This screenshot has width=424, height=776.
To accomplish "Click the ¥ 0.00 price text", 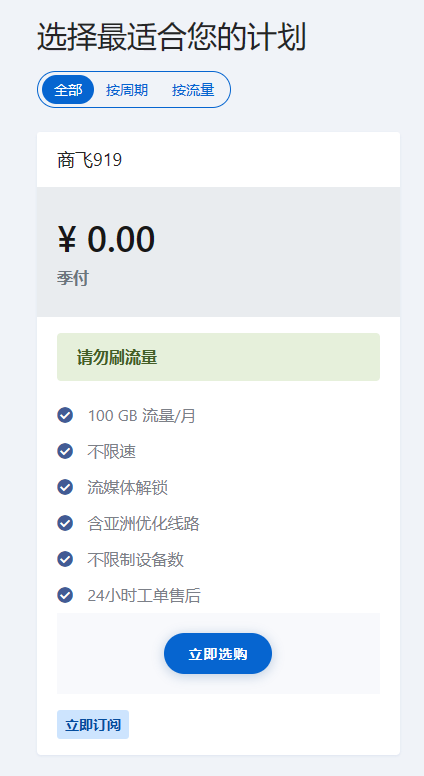I will [x=106, y=240].
